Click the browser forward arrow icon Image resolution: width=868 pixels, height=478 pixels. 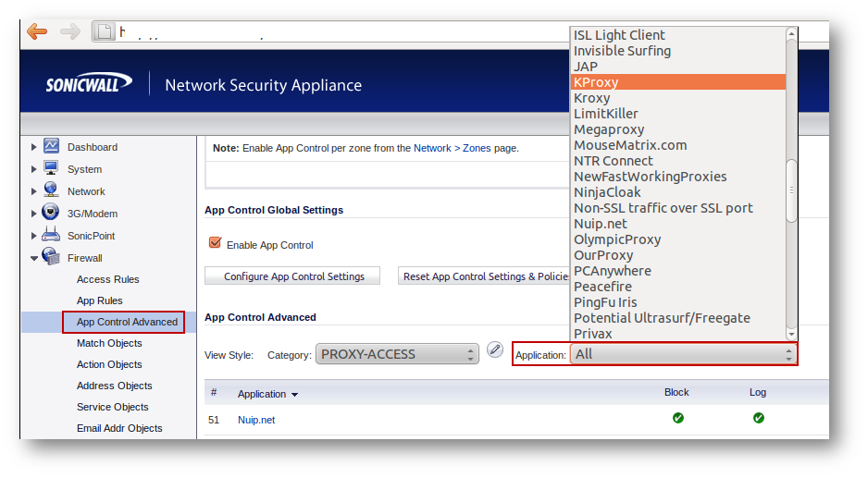[70, 32]
